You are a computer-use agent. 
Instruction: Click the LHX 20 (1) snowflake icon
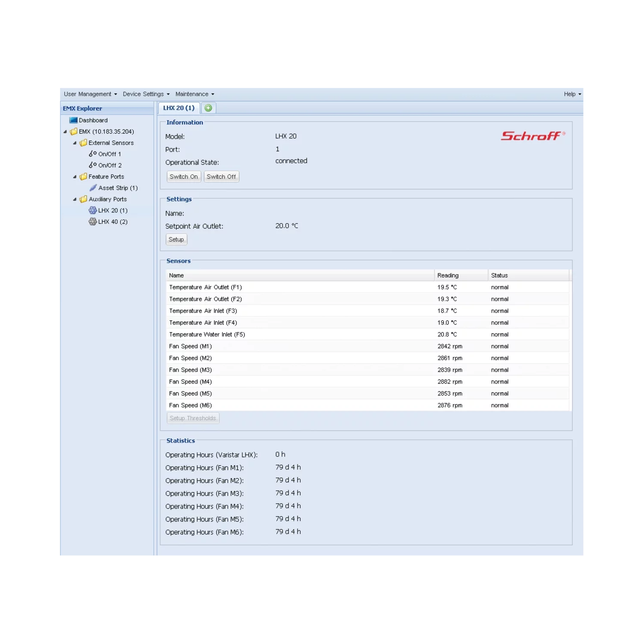(x=93, y=210)
